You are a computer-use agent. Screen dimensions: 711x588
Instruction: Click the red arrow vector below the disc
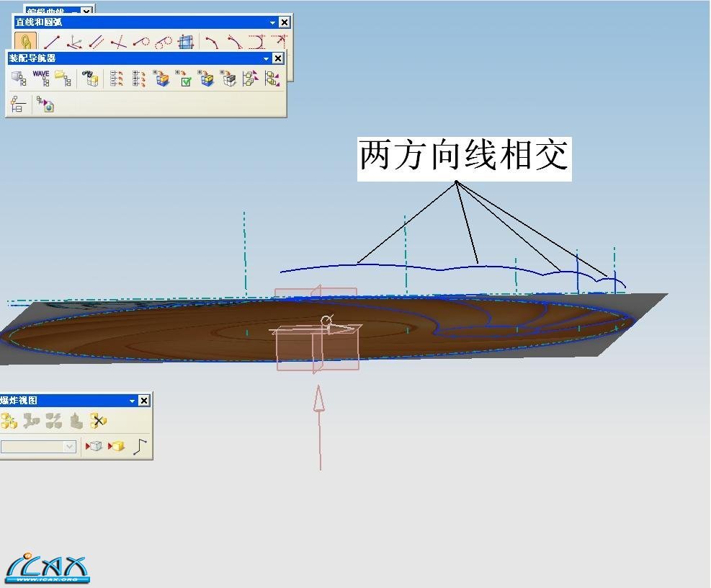(x=319, y=427)
